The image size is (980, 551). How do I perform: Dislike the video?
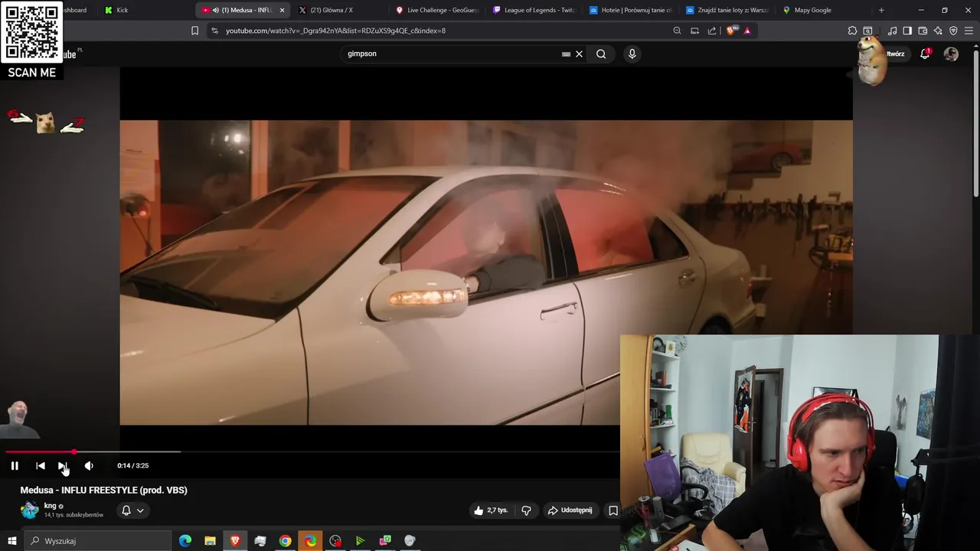526,510
